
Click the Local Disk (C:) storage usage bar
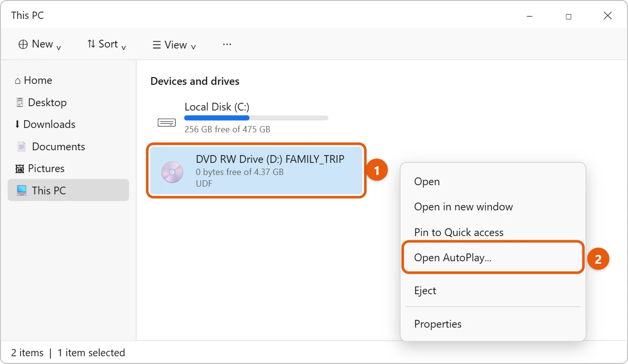click(x=256, y=118)
